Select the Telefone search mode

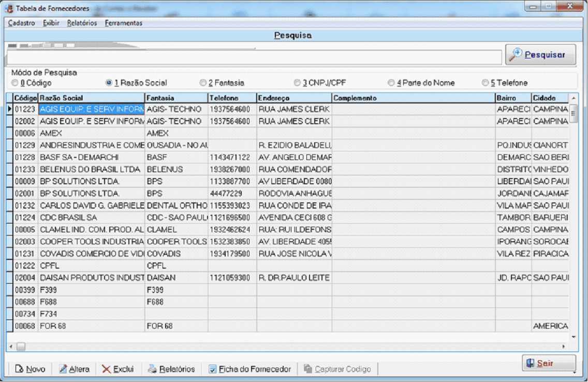(x=485, y=83)
